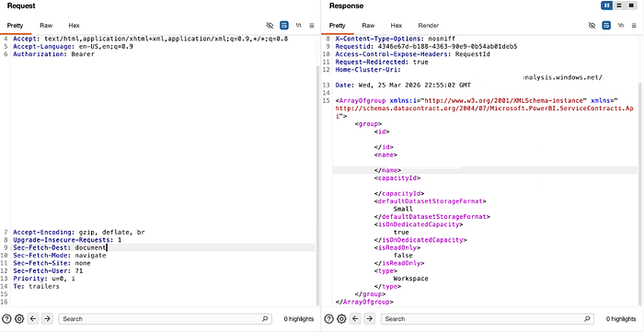Select the Response Pretty tab
The image size is (644, 332).
338,26
